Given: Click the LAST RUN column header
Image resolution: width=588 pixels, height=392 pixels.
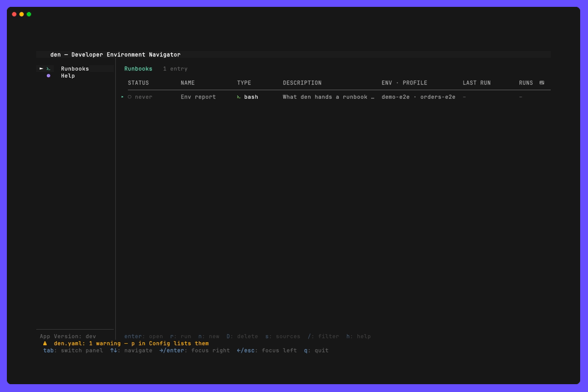Looking at the screenshot, I should 477,83.
